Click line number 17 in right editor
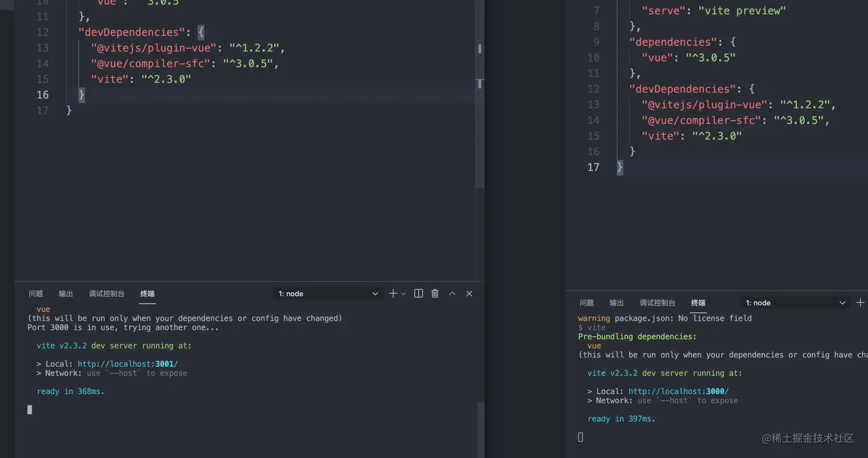 pyautogui.click(x=593, y=167)
